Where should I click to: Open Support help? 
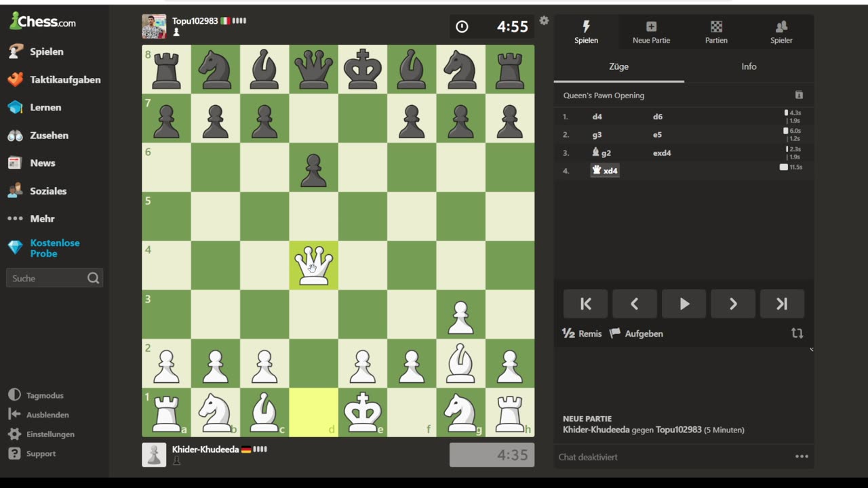click(31, 453)
